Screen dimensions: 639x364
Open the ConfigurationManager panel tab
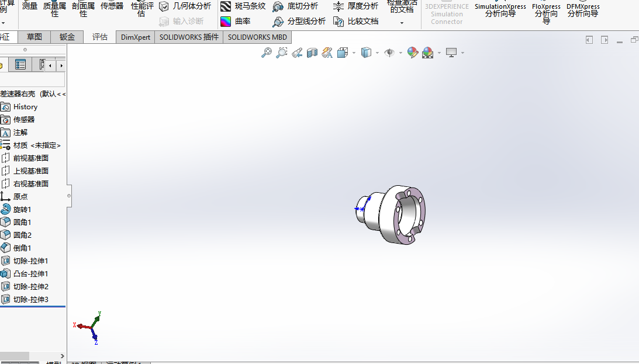tap(41, 64)
